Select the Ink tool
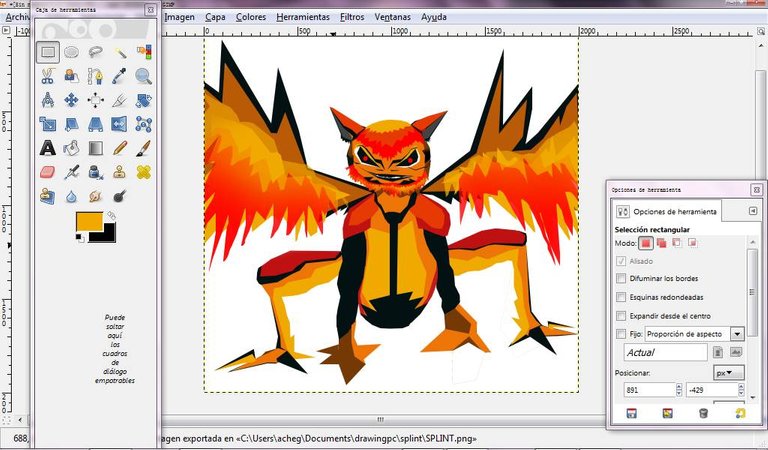 [96, 172]
